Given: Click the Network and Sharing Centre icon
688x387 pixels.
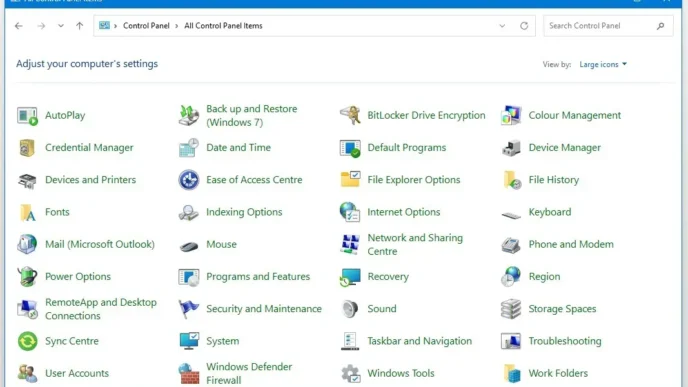Looking at the screenshot, I should (350, 244).
